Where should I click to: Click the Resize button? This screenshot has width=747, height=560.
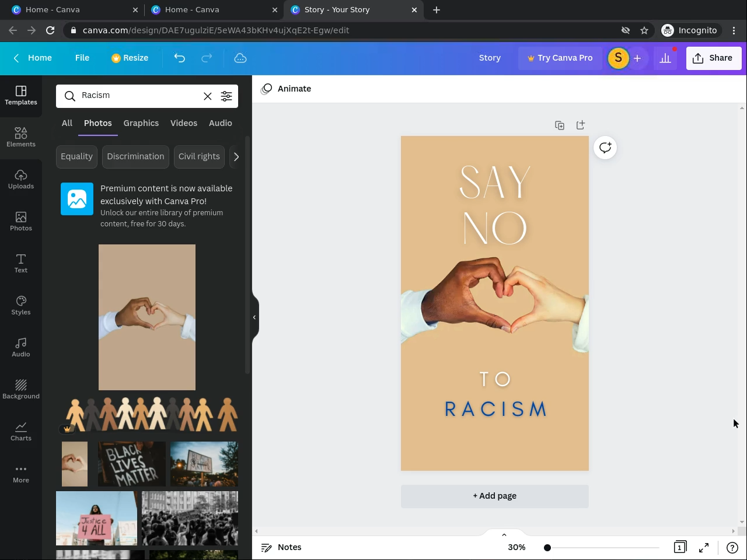(130, 58)
